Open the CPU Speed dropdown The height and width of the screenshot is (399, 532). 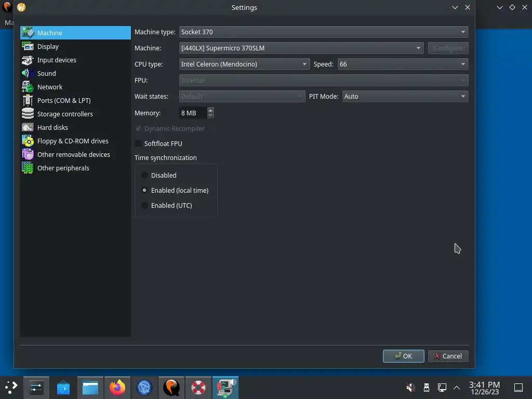point(403,64)
